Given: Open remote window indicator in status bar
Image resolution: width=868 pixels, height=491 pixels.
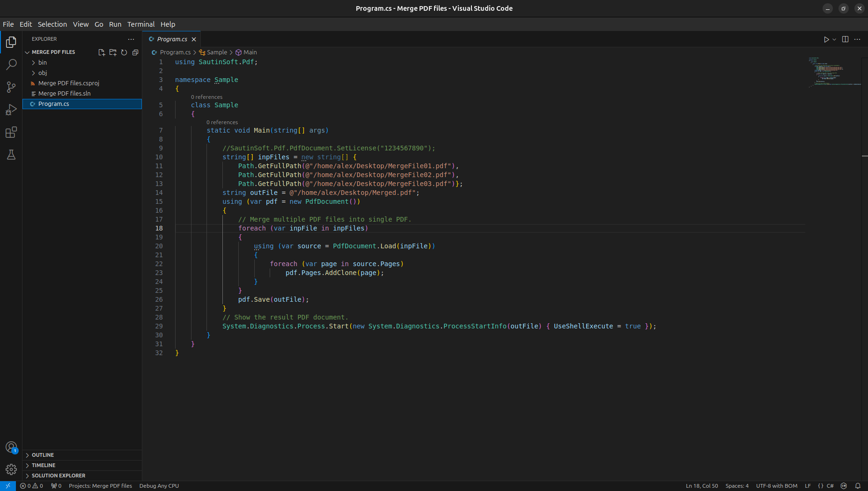Looking at the screenshot, I should pyautogui.click(x=8, y=486).
